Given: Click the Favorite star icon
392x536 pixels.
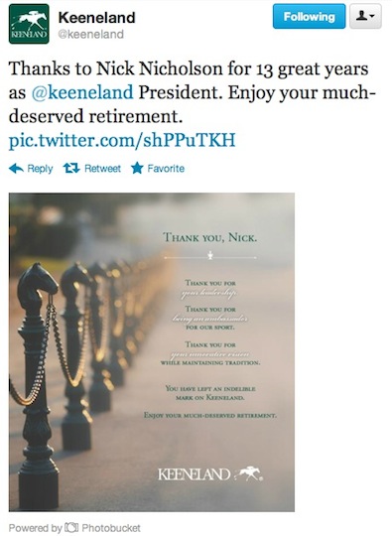Looking at the screenshot, I should tap(137, 168).
